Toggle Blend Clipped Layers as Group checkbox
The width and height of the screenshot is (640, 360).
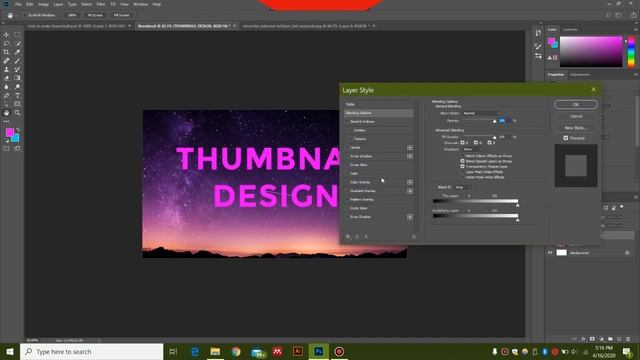coord(462,161)
